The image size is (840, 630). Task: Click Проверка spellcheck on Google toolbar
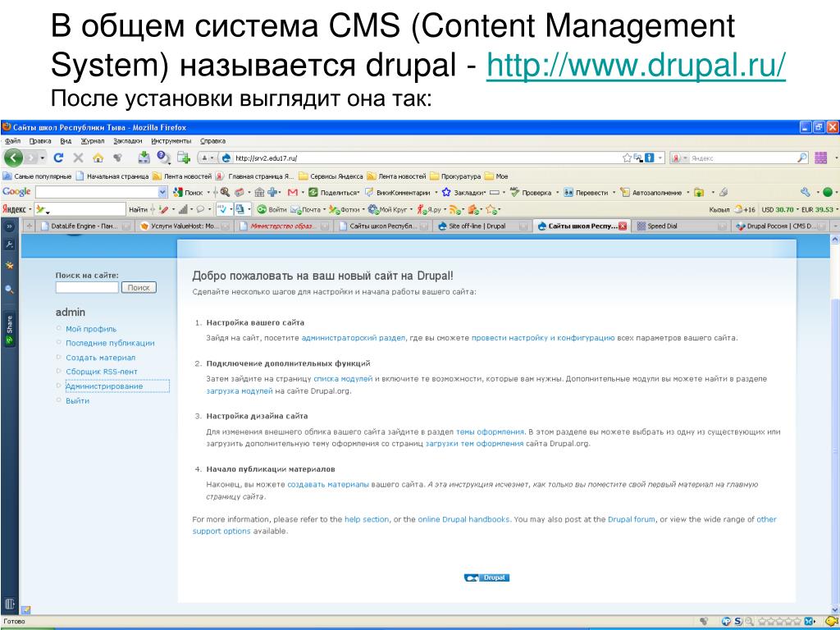[531, 192]
